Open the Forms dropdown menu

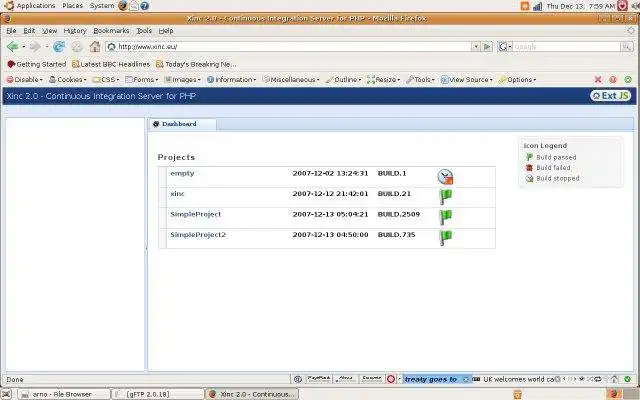click(141, 80)
